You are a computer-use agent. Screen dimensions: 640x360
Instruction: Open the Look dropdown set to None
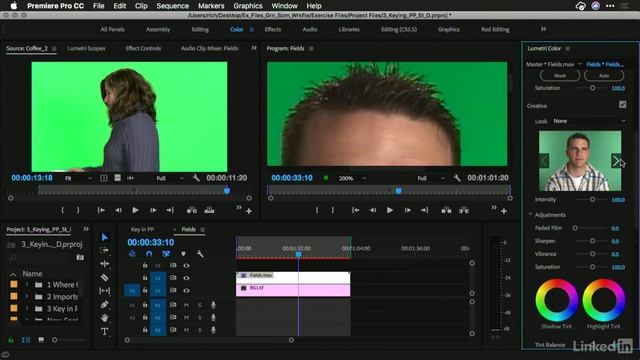589,121
